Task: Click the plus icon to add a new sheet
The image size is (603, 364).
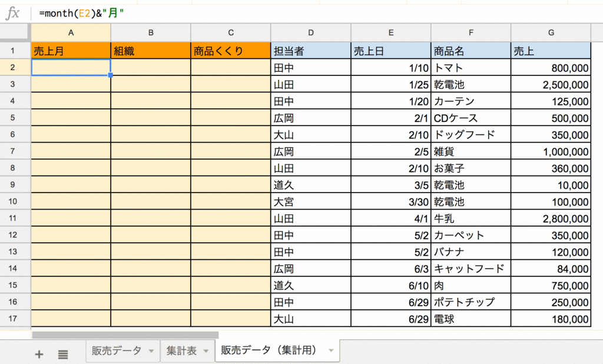Action: pos(39,354)
